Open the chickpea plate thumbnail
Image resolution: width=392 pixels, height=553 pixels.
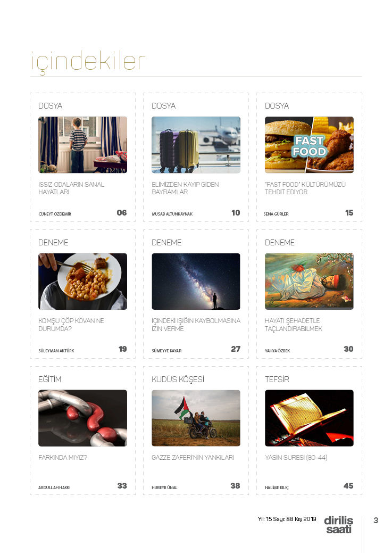pyautogui.click(x=82, y=282)
